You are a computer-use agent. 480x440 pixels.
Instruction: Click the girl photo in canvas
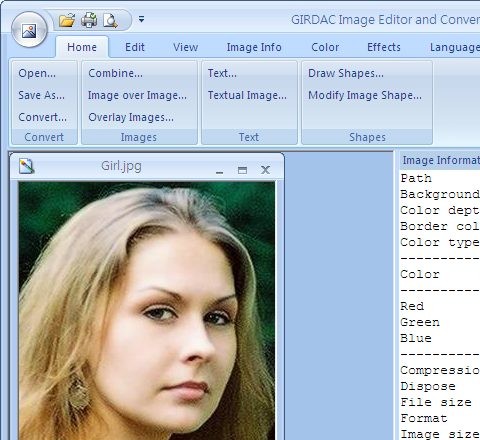pyautogui.click(x=147, y=310)
